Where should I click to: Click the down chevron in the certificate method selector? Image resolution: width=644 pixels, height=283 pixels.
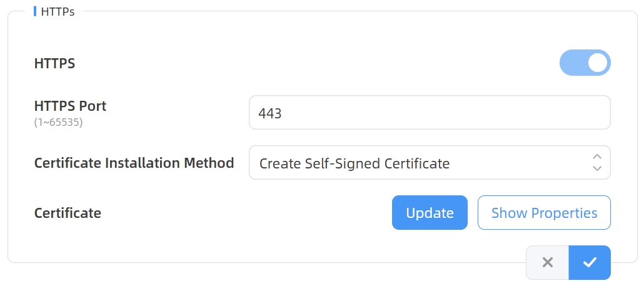(x=597, y=168)
